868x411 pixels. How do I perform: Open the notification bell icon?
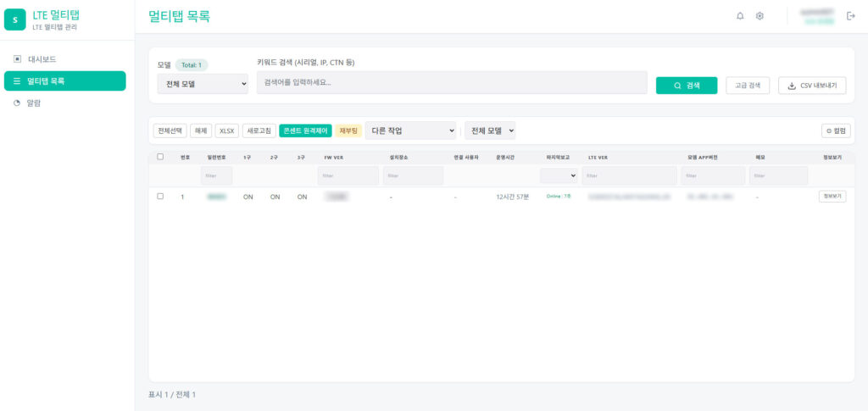point(740,16)
